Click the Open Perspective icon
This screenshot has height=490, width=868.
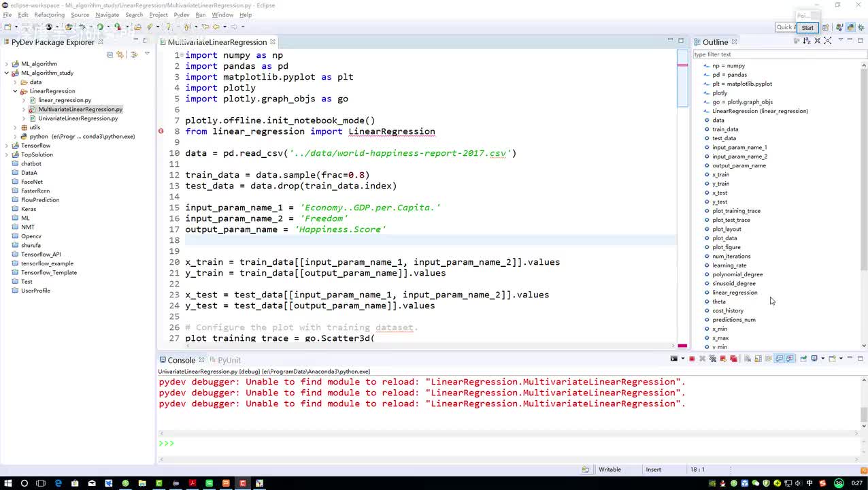[x=825, y=28]
